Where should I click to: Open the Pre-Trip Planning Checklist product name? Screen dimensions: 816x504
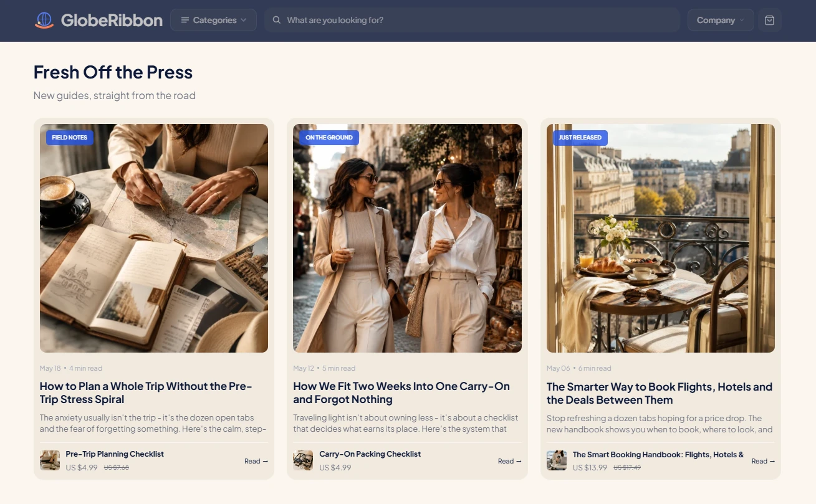pos(115,454)
